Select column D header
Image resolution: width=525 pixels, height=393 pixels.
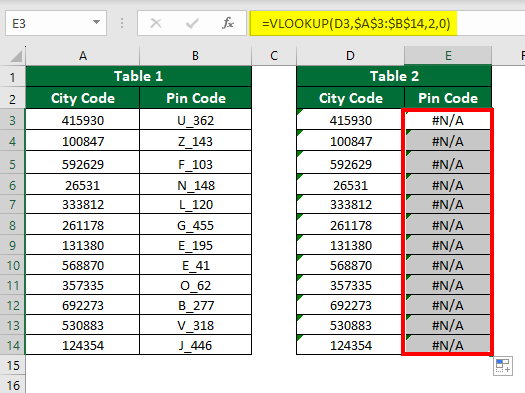(x=350, y=56)
